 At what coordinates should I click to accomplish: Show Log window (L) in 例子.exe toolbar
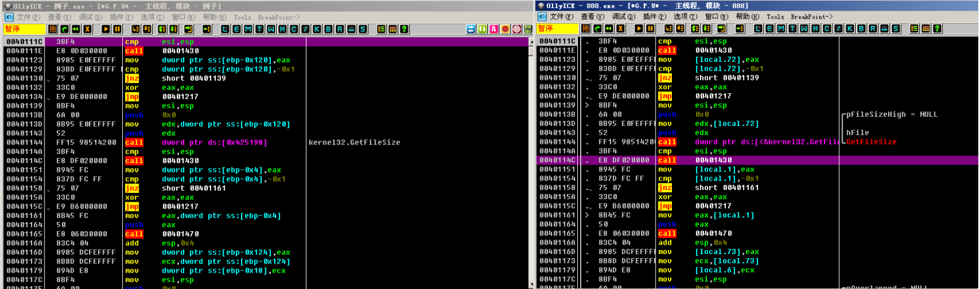[x=225, y=29]
